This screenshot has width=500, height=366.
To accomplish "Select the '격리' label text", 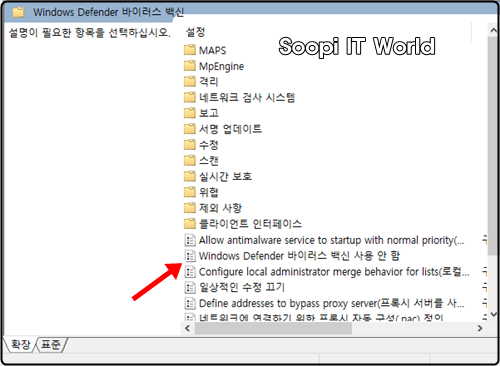I will pyautogui.click(x=209, y=82).
